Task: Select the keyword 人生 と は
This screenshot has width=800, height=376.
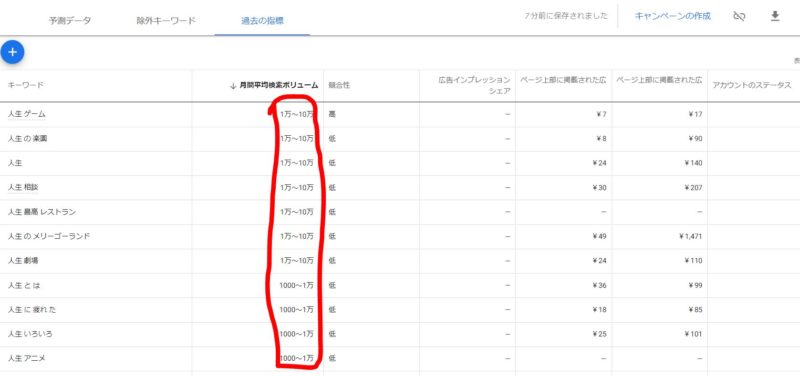Action: (25, 285)
